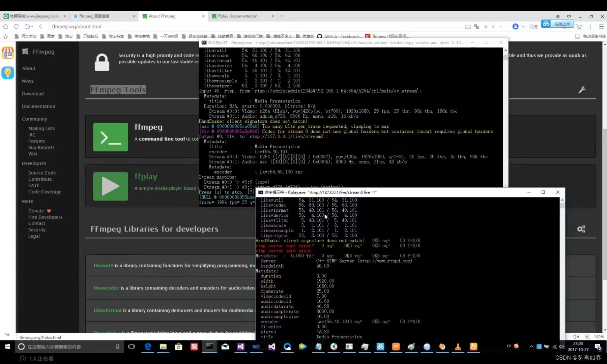Click the Windows taskbar search box

pos(69,346)
